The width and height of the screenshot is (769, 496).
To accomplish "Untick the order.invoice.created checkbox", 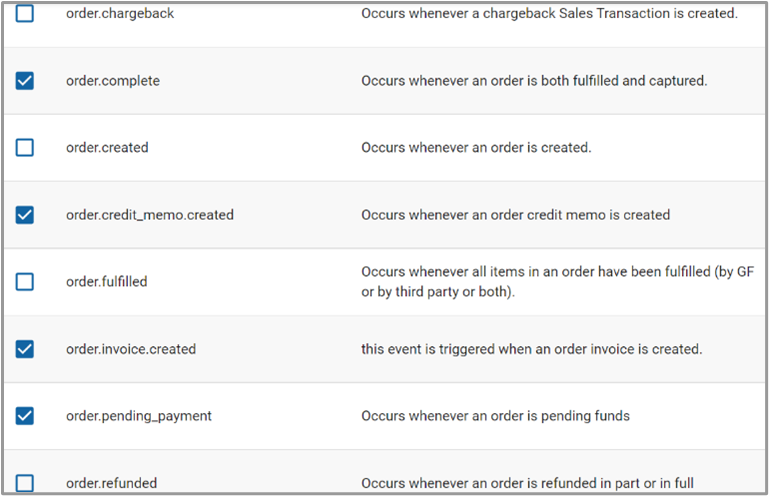I will (x=25, y=349).
